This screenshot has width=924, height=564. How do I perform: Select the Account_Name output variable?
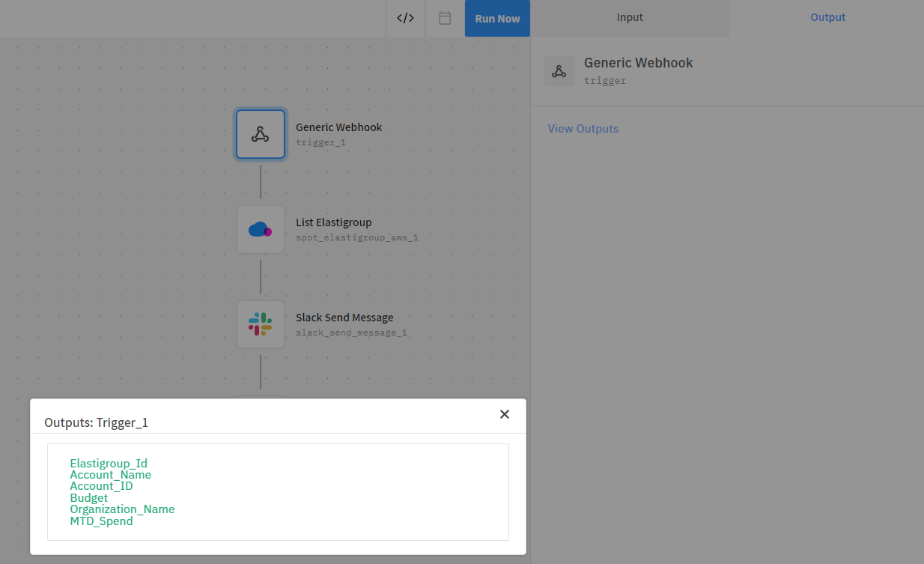[110, 475]
